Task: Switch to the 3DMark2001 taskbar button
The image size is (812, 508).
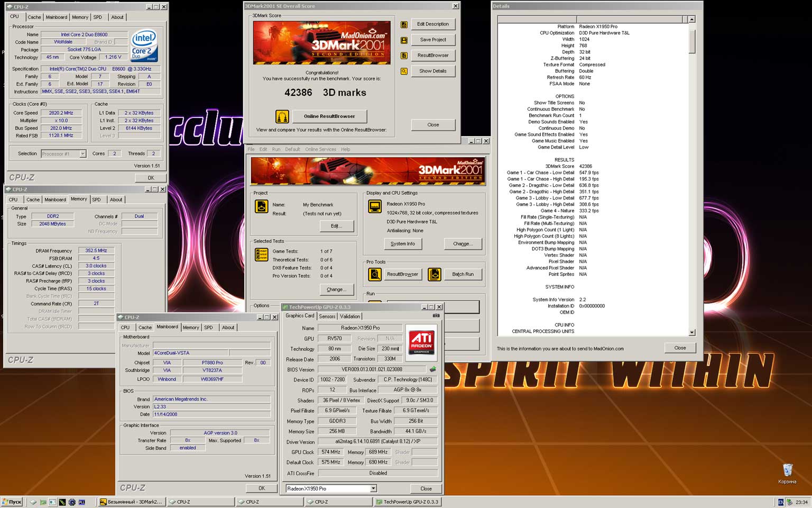Action: [x=131, y=502]
